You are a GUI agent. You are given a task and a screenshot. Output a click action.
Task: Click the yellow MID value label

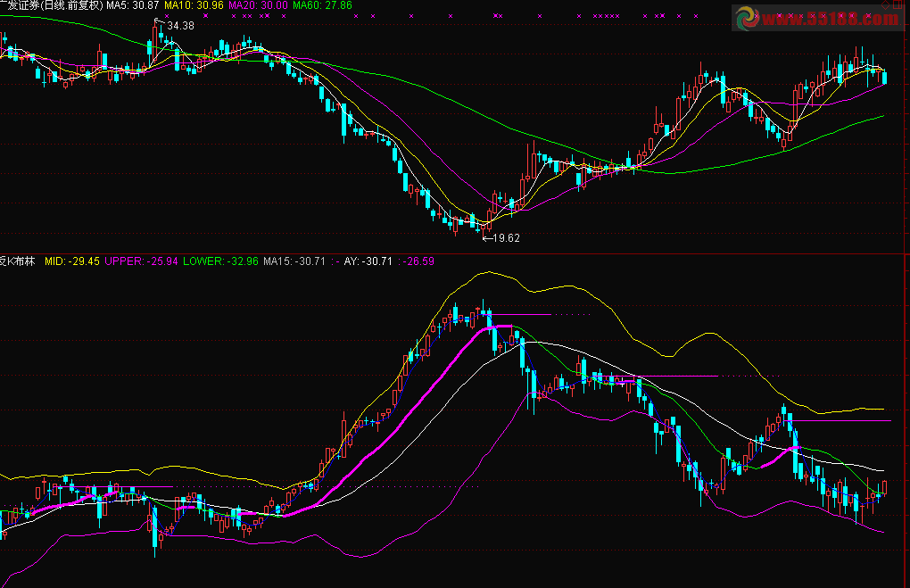(72, 261)
